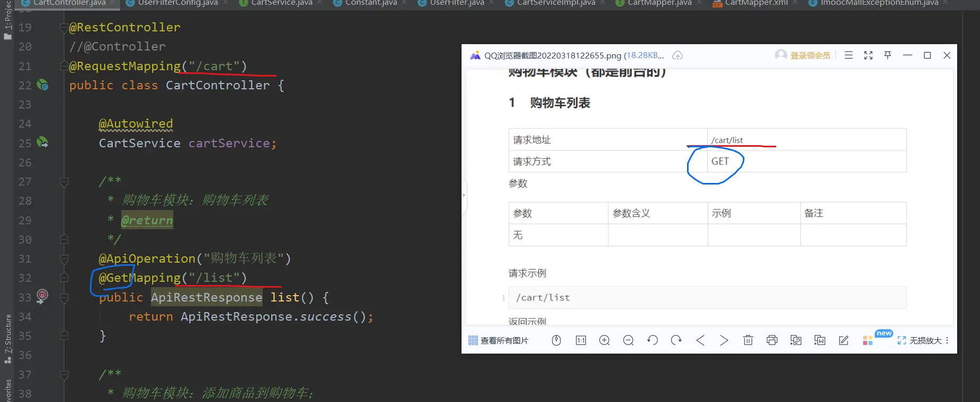Open the Structure tool window tab
980x402 pixels.
click(7, 338)
